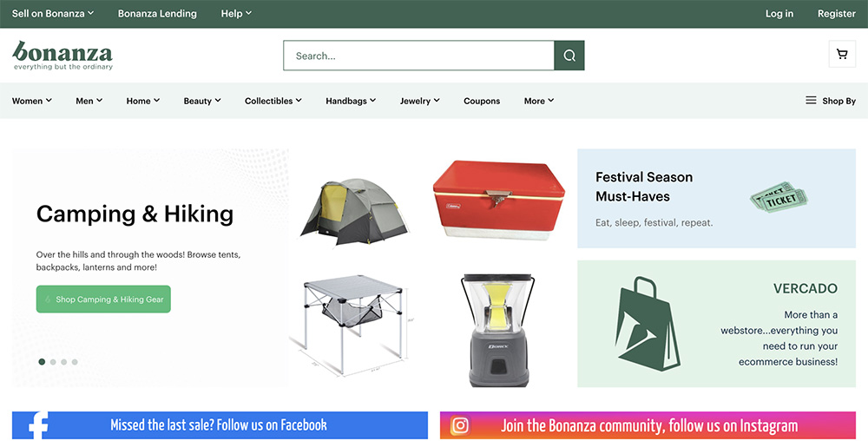This screenshot has height=441, width=868.
Task: Select the third carousel slide dot
Action: 64,362
